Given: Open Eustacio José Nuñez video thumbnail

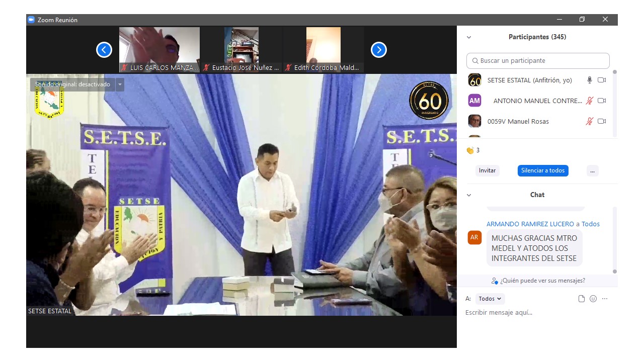Looking at the screenshot, I should tap(242, 50).
